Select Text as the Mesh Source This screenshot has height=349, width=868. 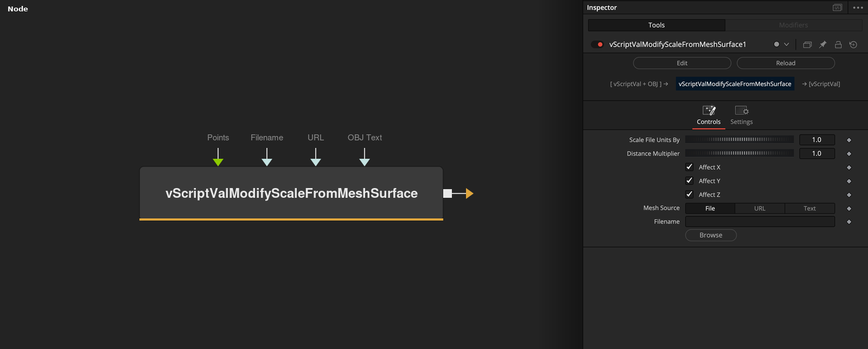click(809, 208)
